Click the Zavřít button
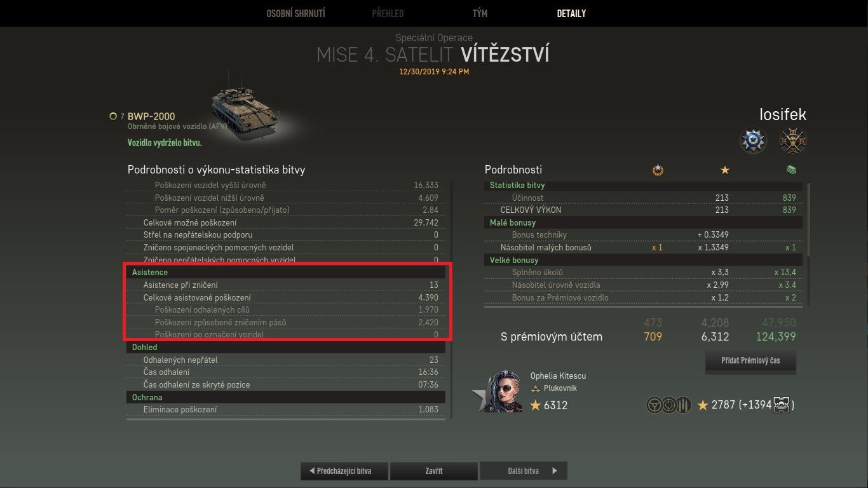 tap(434, 471)
